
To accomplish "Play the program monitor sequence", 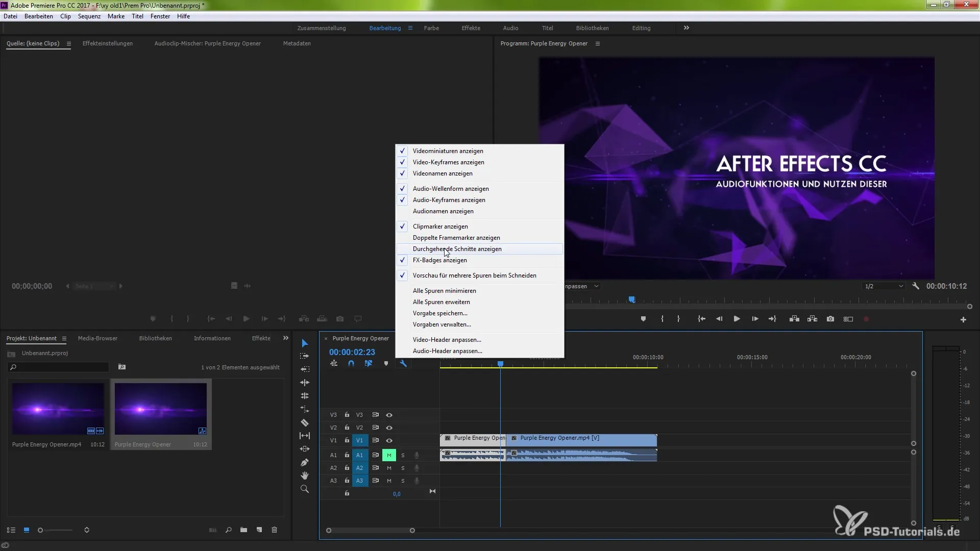I will (737, 319).
